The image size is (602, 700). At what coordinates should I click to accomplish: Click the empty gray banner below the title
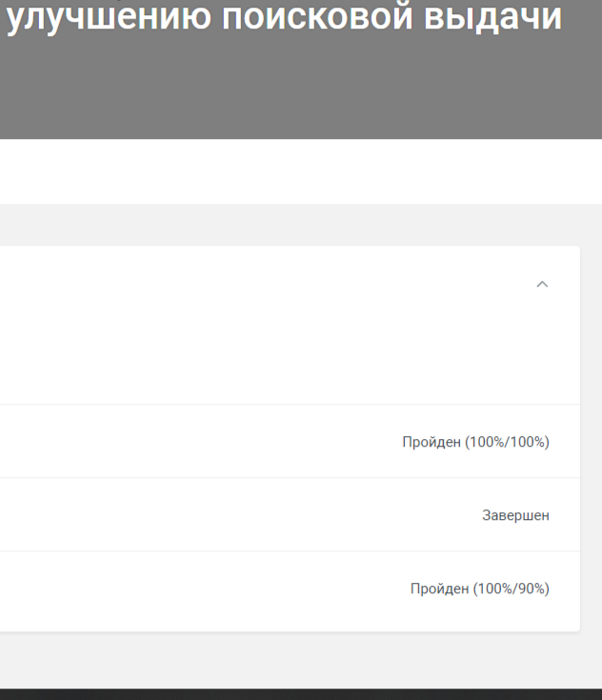301,90
